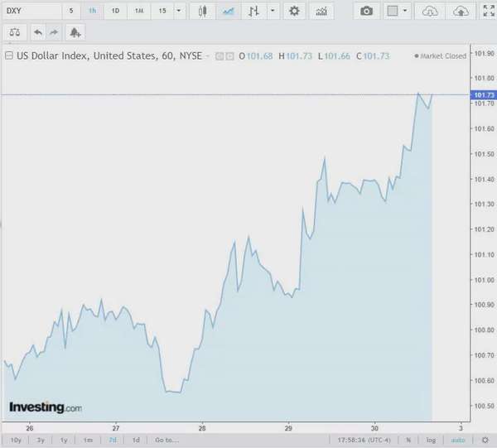497x448 pixels.
Task: Open the bar style dropdown arrow
Action: pyautogui.click(x=273, y=11)
